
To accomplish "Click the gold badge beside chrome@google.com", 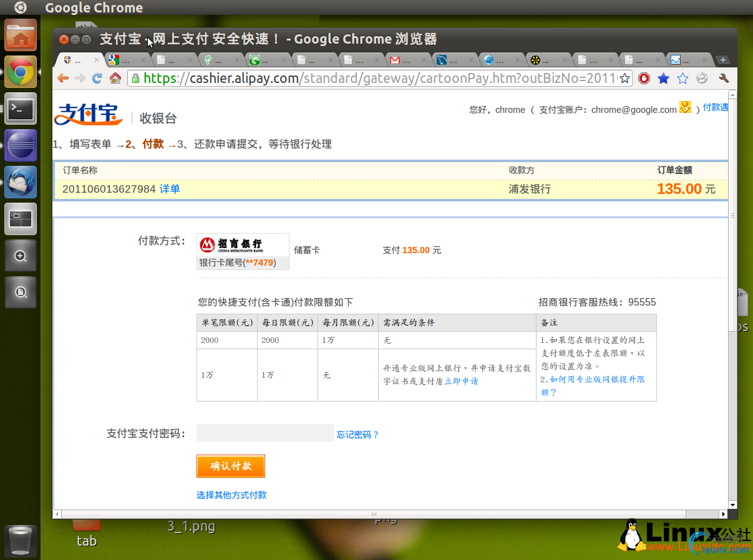I will [685, 107].
